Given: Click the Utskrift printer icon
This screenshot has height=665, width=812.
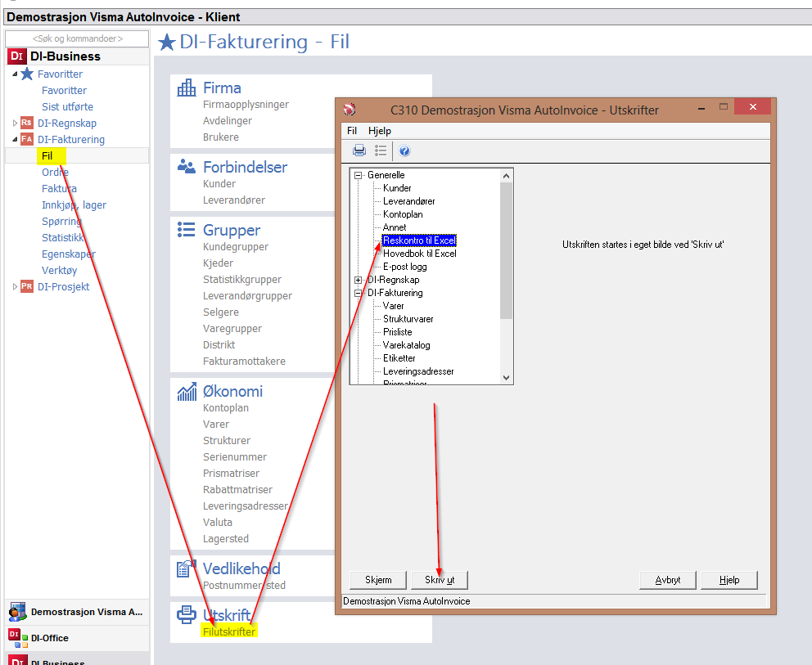Looking at the screenshot, I should click(187, 615).
